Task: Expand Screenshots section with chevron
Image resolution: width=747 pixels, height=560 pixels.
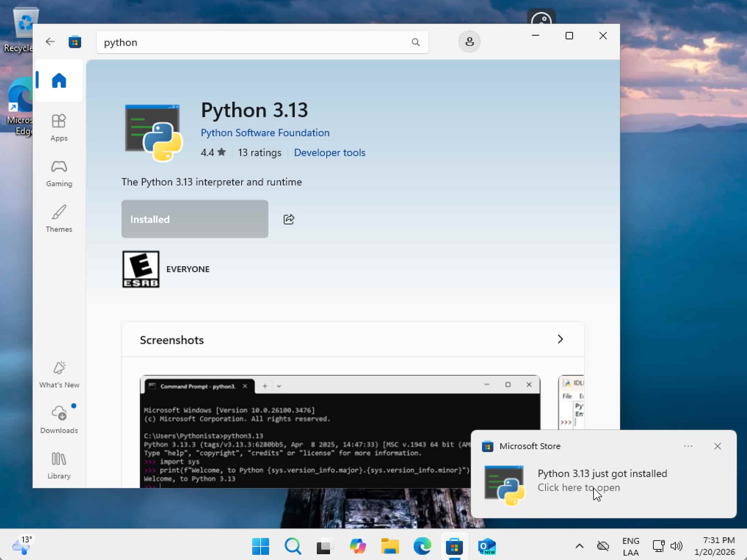Action: click(560, 339)
